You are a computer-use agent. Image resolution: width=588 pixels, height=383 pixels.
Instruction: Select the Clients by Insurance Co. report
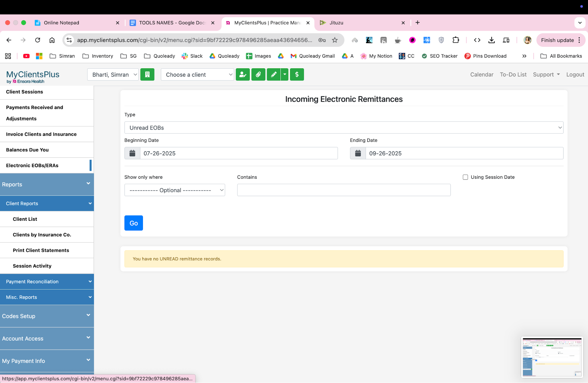[x=42, y=235]
